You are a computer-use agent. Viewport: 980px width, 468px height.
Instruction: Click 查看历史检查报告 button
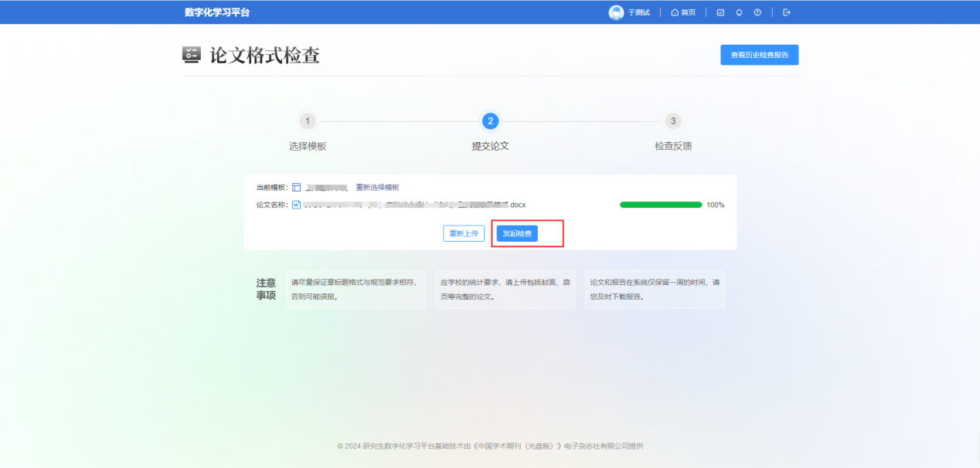tap(759, 55)
